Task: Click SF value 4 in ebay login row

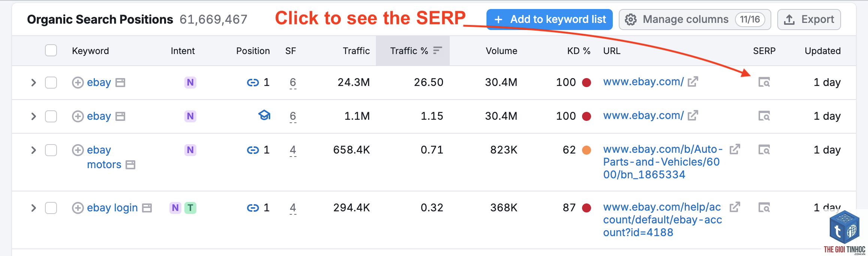Action: (x=293, y=208)
